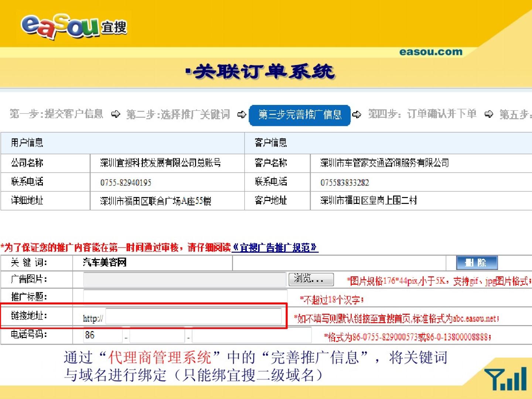Click the signal bars icon at bottom right
532x399 pixels.
(x=506, y=379)
